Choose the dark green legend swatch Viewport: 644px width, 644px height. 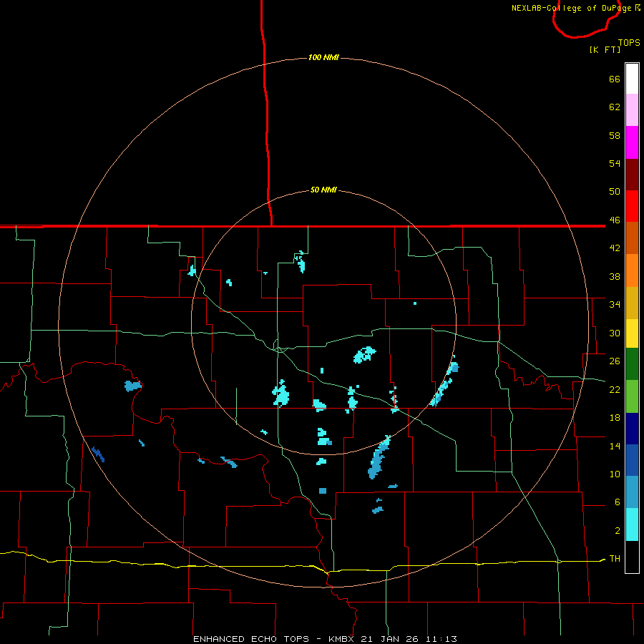[x=632, y=364]
